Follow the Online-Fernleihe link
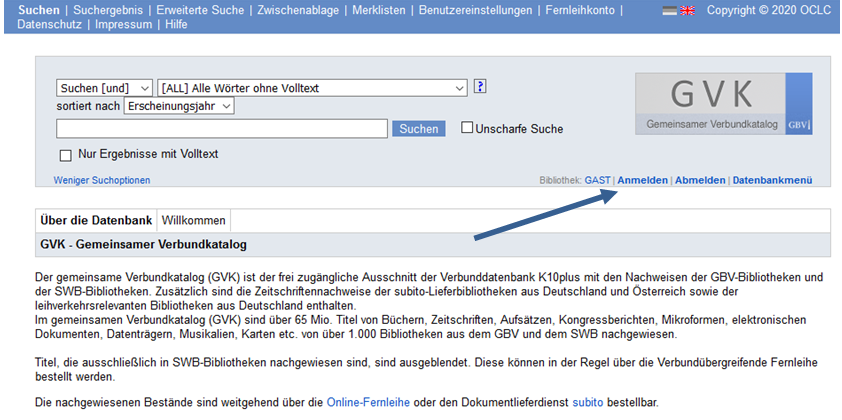 (368, 402)
